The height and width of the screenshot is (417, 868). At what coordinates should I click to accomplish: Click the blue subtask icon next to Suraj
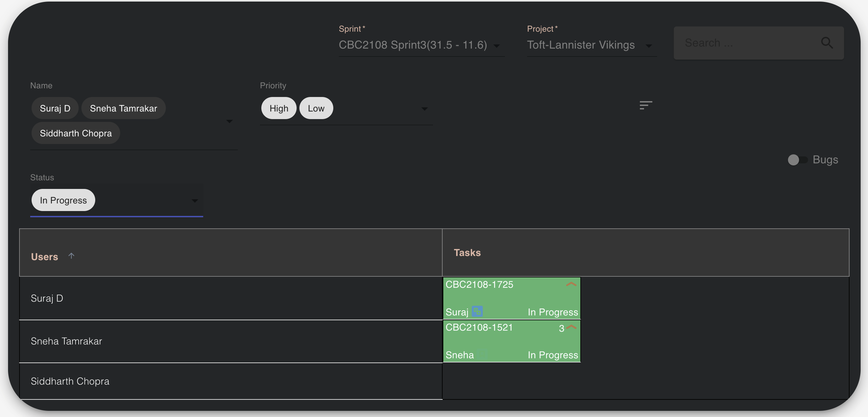click(477, 311)
